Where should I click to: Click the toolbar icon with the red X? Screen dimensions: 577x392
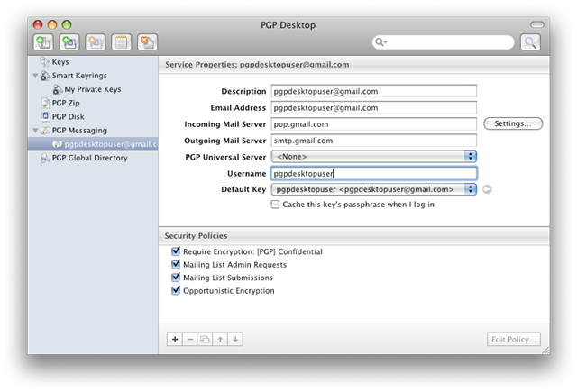pos(147,42)
